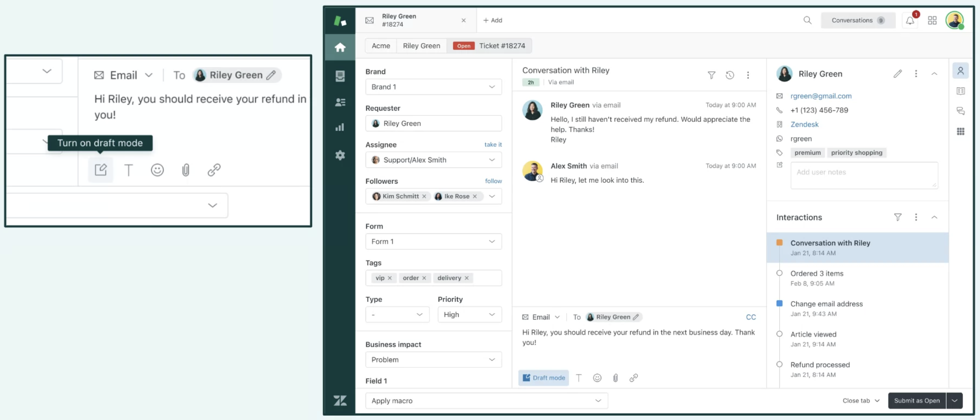Click the conversation events history icon
The height and width of the screenshot is (420, 980).
coord(729,75)
